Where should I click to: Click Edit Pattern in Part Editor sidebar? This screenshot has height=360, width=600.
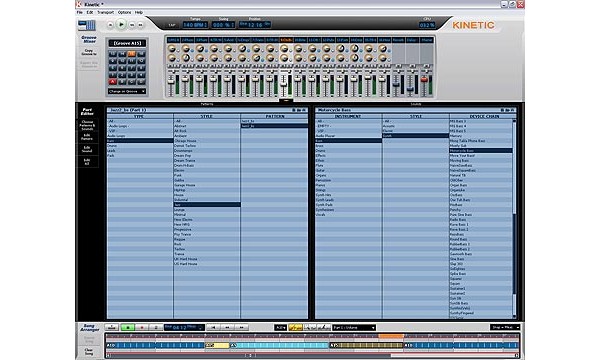[87, 137]
